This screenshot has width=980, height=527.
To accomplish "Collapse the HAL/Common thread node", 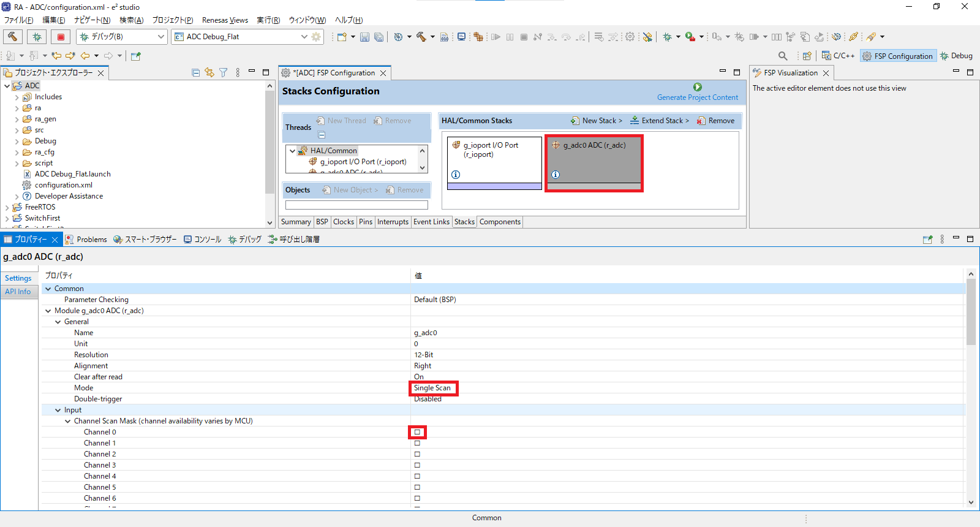I will tap(292, 151).
